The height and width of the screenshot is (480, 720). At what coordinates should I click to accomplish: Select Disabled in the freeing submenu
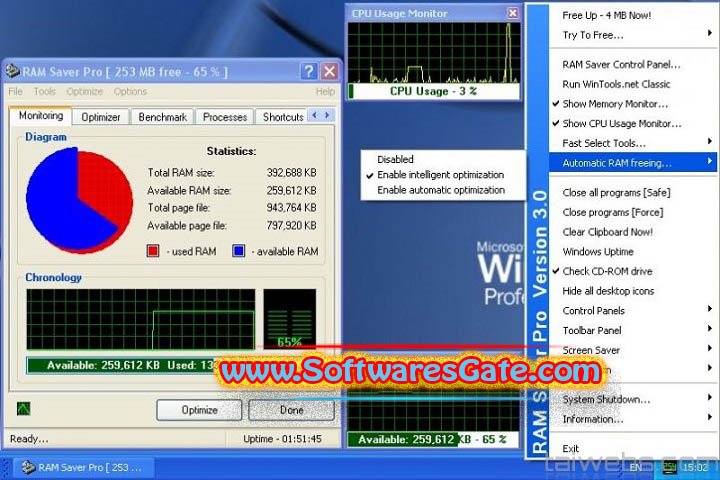pyautogui.click(x=443, y=159)
